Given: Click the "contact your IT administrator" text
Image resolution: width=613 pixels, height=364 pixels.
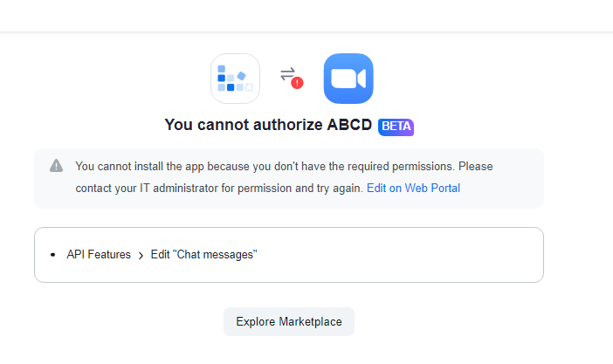Looking at the screenshot, I should tap(219, 189).
